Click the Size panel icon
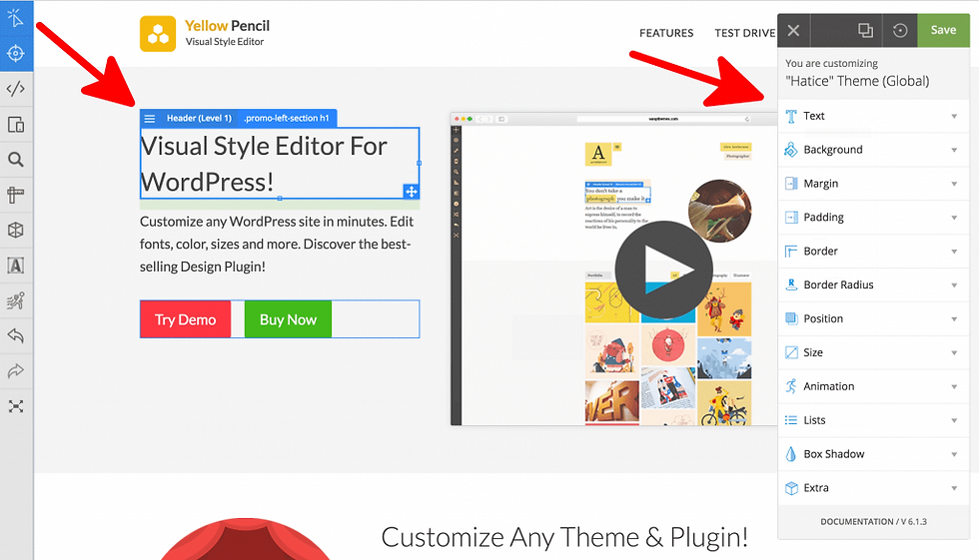The image size is (979, 560). pyautogui.click(x=791, y=352)
